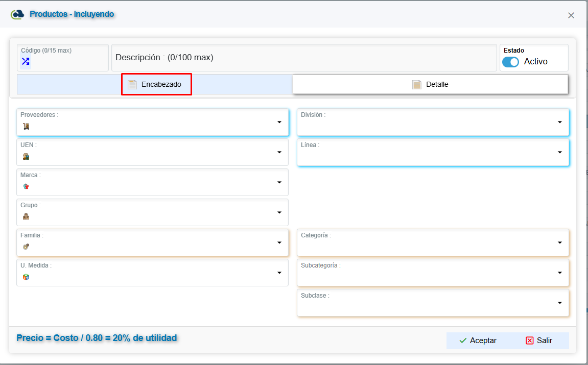Screen dimensions: 588x365
Task: Click the Encabezado tab document icon
Action: point(132,85)
